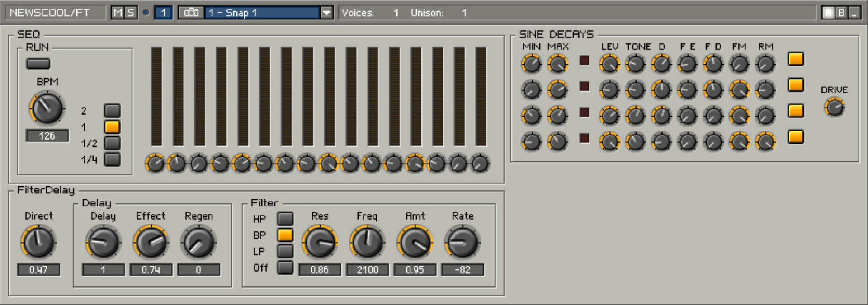Viewport: 868px width, 305px height.
Task: Click fourth row LEV knob
Action: click(x=609, y=142)
